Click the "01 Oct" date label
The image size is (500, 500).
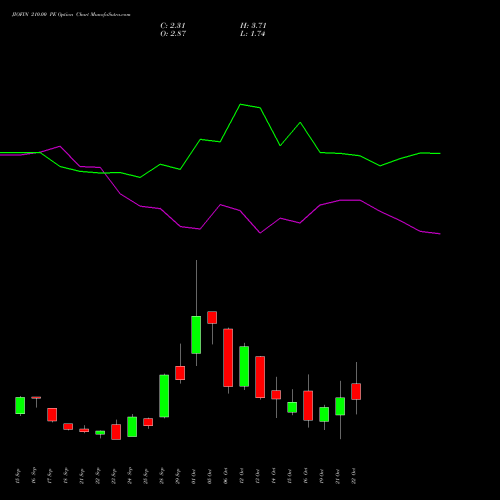click(194, 476)
